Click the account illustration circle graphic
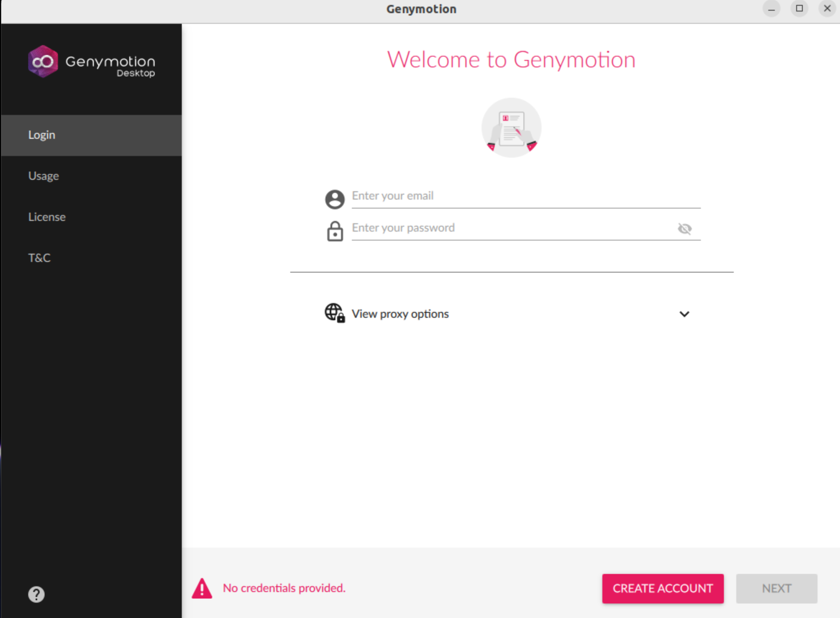The width and height of the screenshot is (840, 618). [x=511, y=128]
